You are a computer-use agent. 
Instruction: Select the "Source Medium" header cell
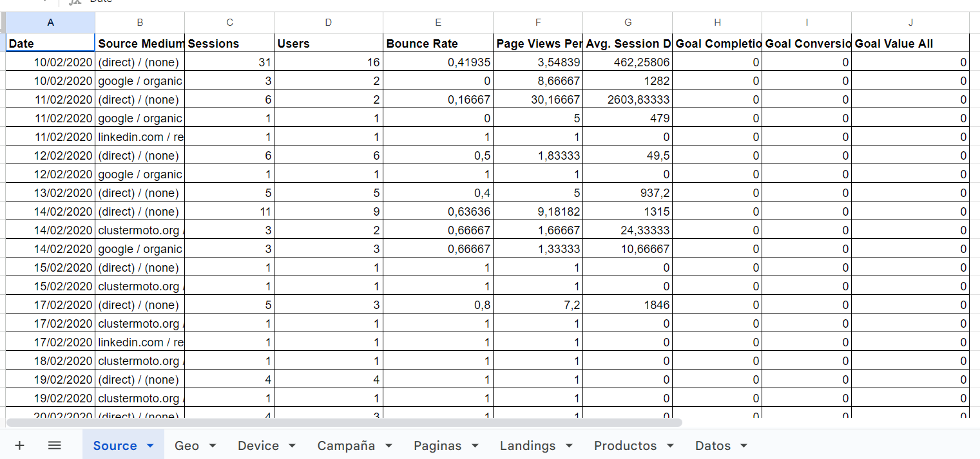click(x=140, y=43)
